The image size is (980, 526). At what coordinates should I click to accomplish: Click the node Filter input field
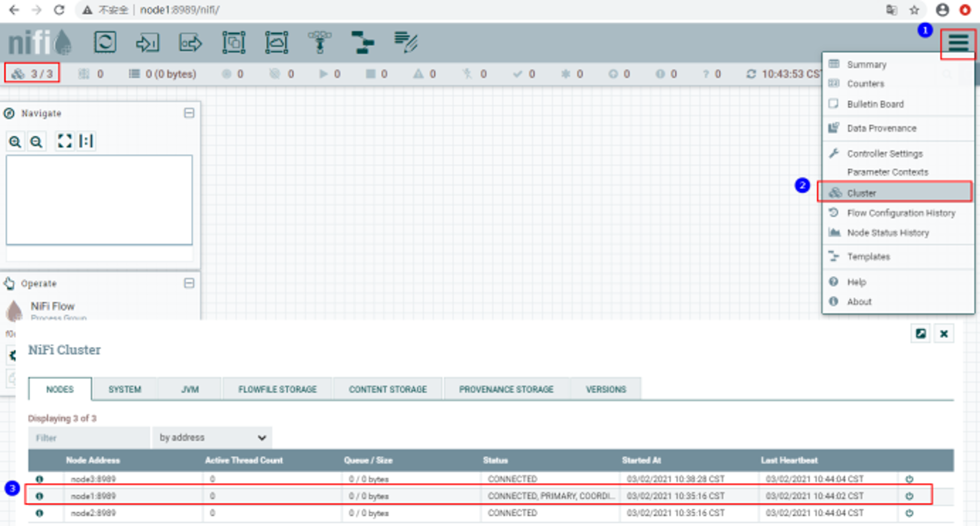(89, 437)
